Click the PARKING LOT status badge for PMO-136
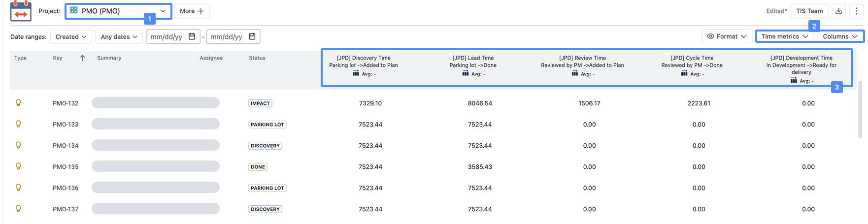 tap(267, 188)
